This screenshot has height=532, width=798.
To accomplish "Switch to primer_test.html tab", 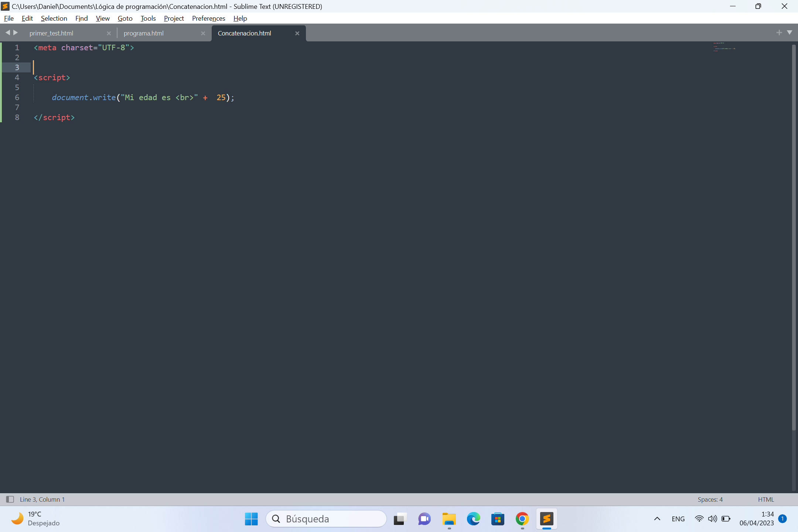I will [51, 33].
